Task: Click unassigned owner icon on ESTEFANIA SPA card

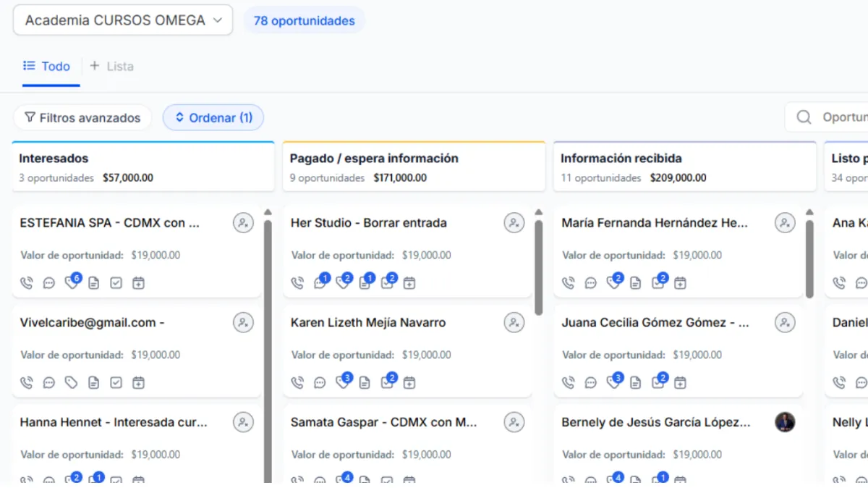Action: point(243,223)
